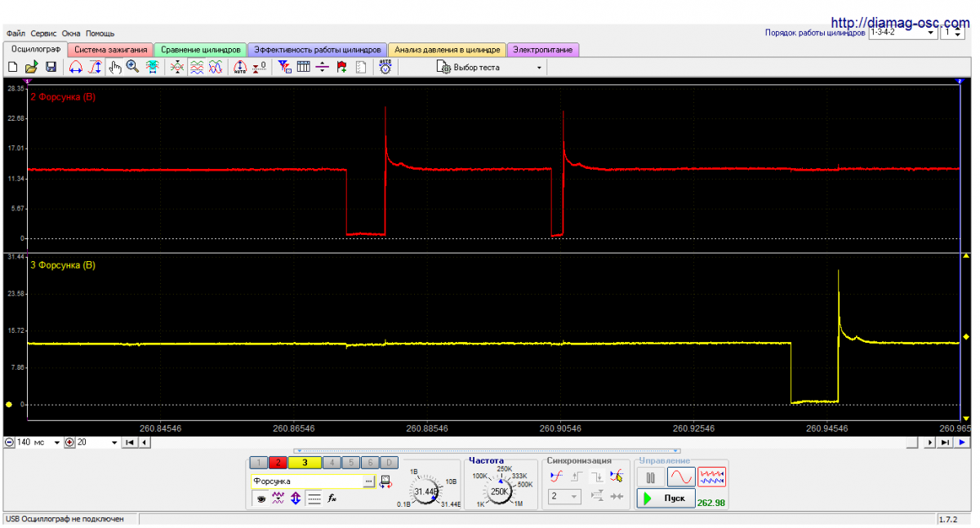Open a file with the folder icon
Screen dimensions: 980x528
pos(31,68)
